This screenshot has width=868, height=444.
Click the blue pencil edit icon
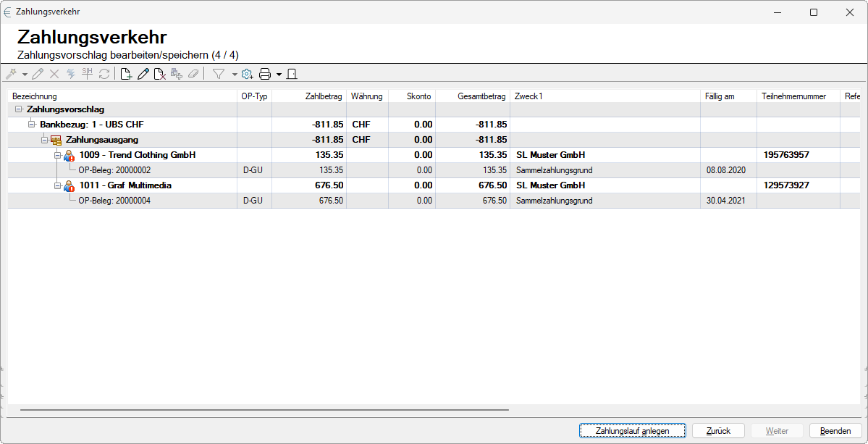point(143,74)
